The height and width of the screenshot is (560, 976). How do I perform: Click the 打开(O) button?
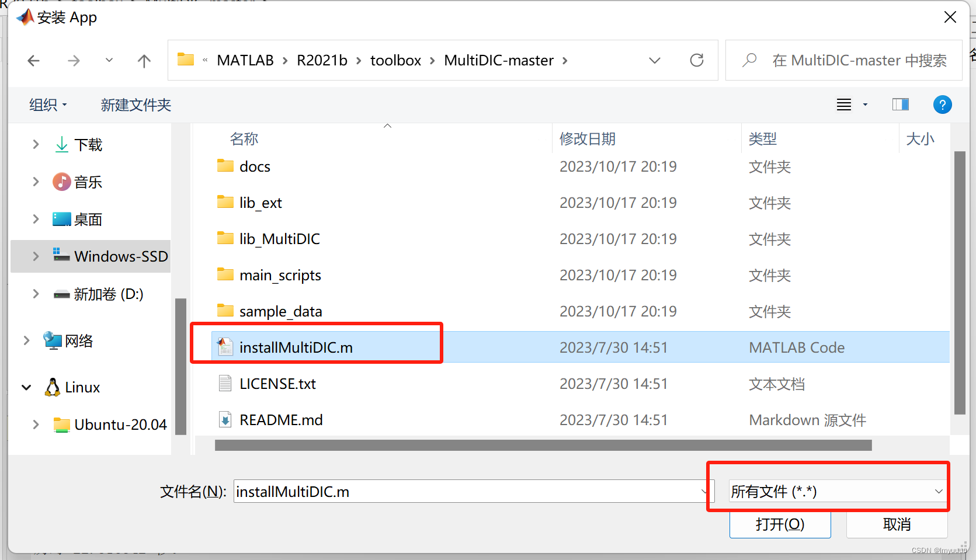[780, 524]
